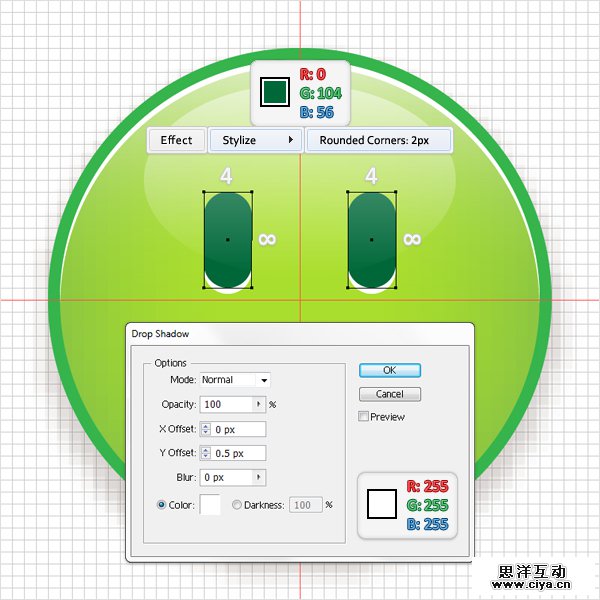Open the white drop shadow color swatch
The height and width of the screenshot is (600, 600).
click(210, 505)
